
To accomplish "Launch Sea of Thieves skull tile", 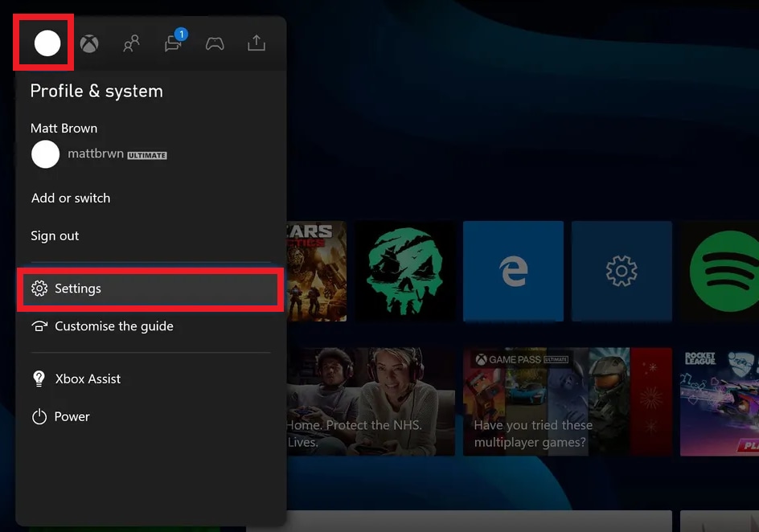I will [405, 271].
